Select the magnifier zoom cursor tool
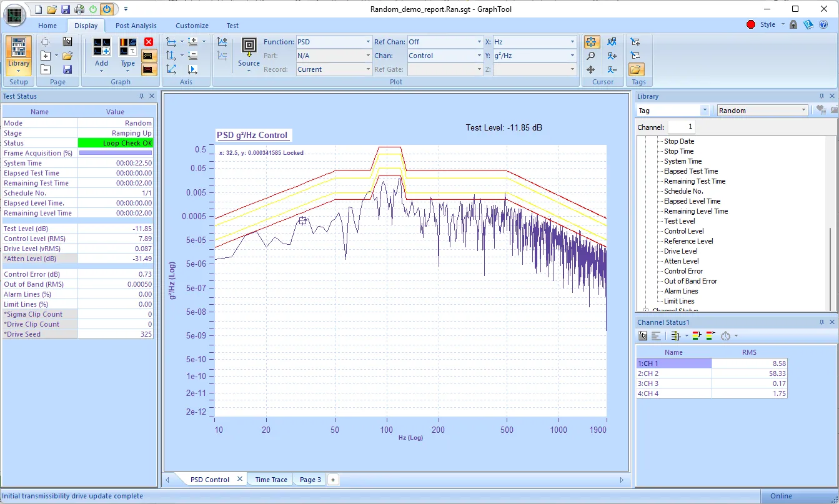Viewport: 839px width, 504px height. [590, 56]
